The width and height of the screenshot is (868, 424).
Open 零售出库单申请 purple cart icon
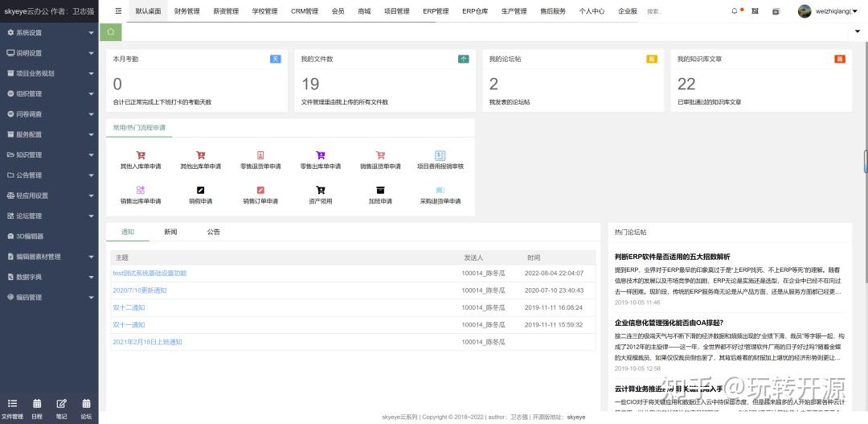320,156
